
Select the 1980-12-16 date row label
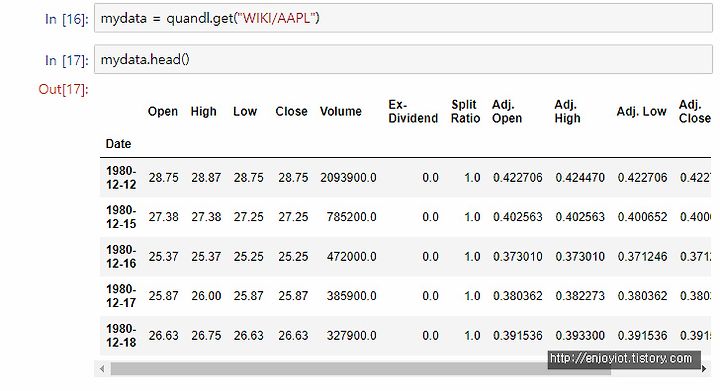[x=121, y=257]
